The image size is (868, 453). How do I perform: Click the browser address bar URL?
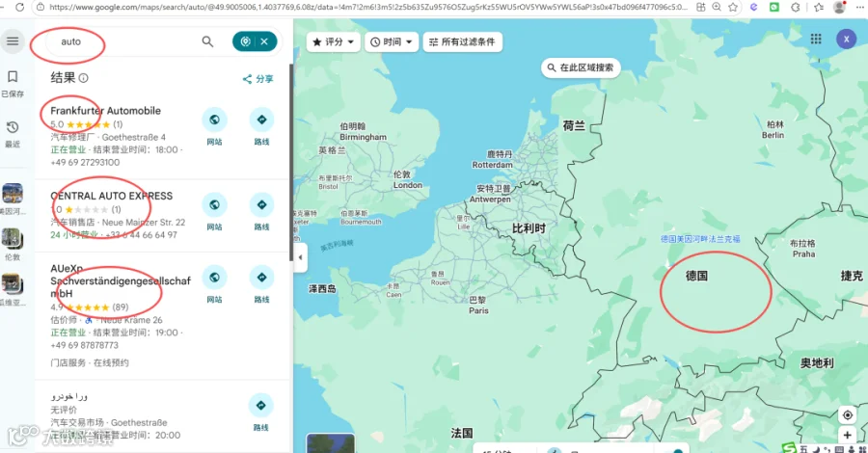tap(368, 7)
